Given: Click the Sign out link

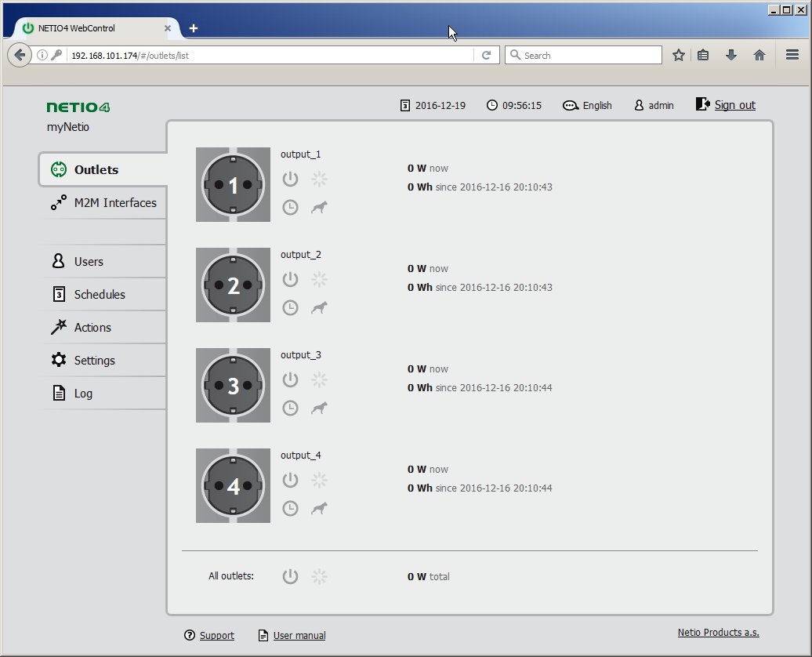Looking at the screenshot, I should coord(734,105).
